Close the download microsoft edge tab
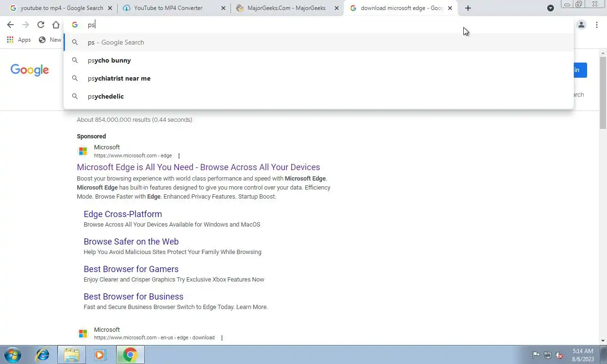Image resolution: width=607 pixels, height=364 pixels. click(x=450, y=8)
